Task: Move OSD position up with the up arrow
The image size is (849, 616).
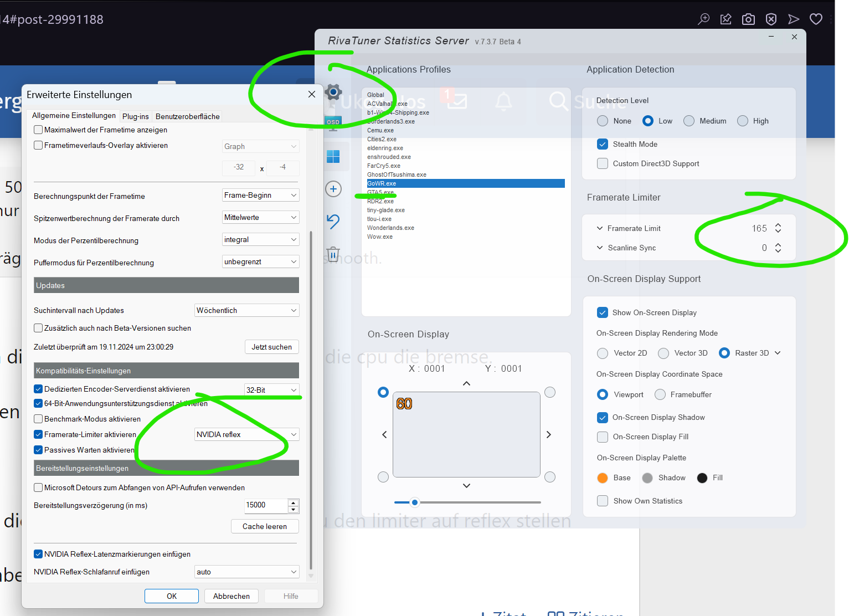Action: [x=466, y=383]
